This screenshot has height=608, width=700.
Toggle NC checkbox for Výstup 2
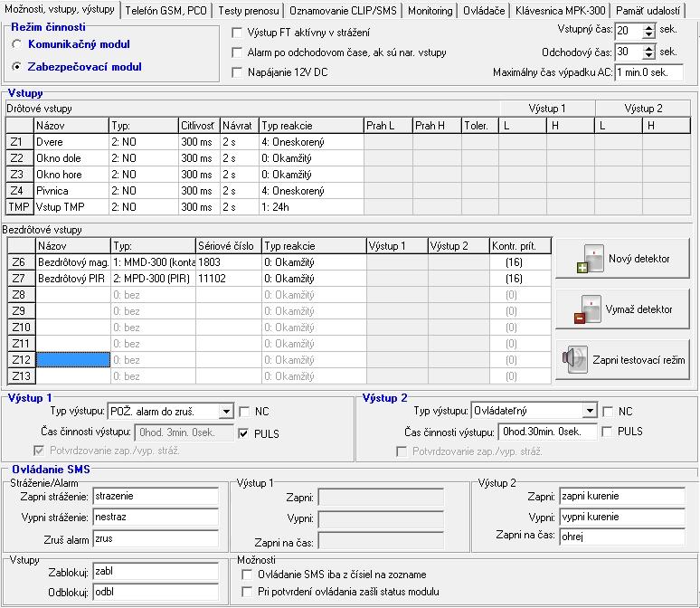(x=608, y=412)
